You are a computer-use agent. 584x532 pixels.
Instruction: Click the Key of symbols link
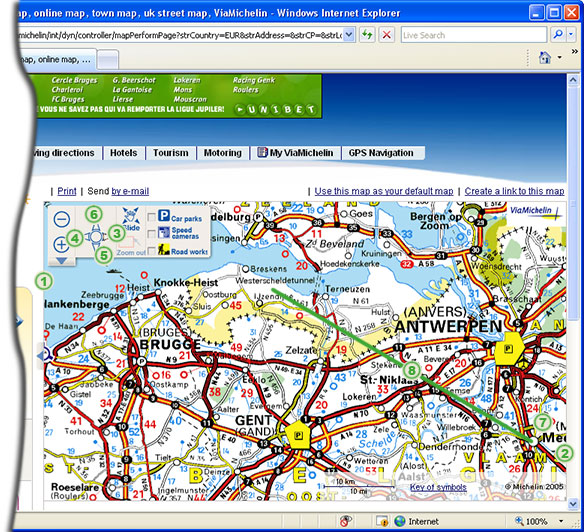(x=438, y=487)
